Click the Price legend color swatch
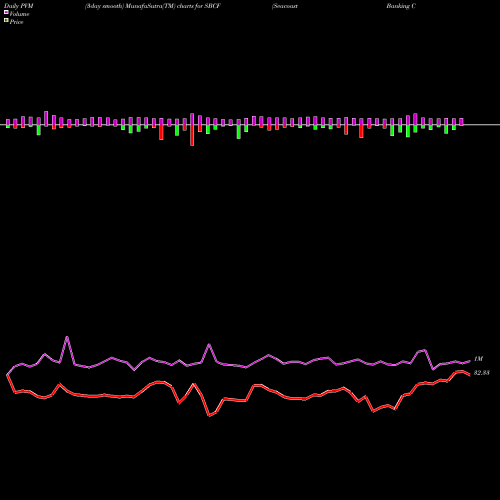The width and height of the screenshot is (500, 500). click(x=6, y=21)
